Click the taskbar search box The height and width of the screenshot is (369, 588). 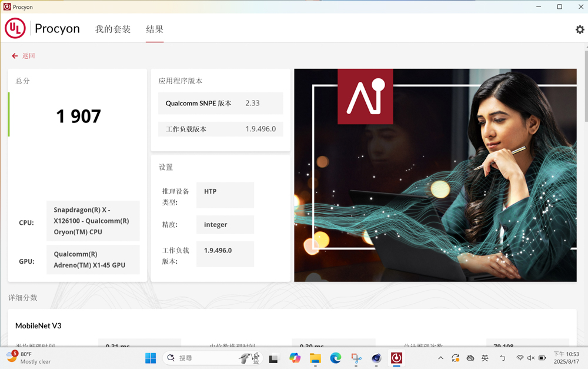tap(213, 358)
